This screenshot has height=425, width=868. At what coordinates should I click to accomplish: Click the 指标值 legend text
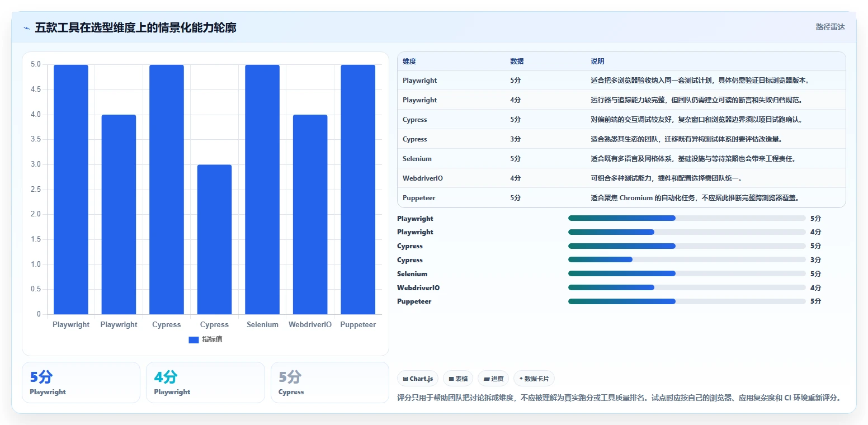212,339
